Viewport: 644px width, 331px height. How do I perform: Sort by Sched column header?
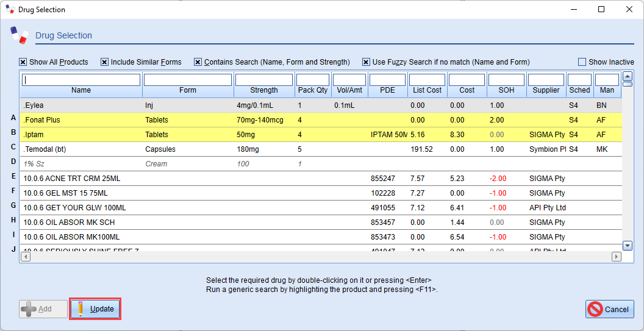coord(579,90)
